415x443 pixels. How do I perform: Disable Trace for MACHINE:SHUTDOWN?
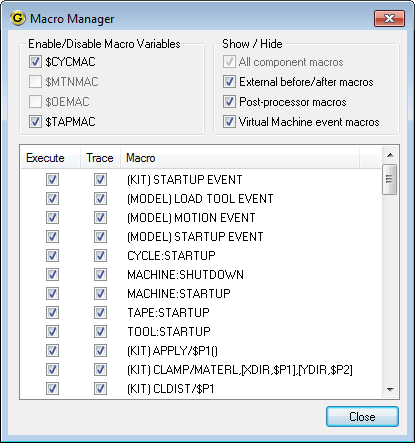[x=100, y=275]
